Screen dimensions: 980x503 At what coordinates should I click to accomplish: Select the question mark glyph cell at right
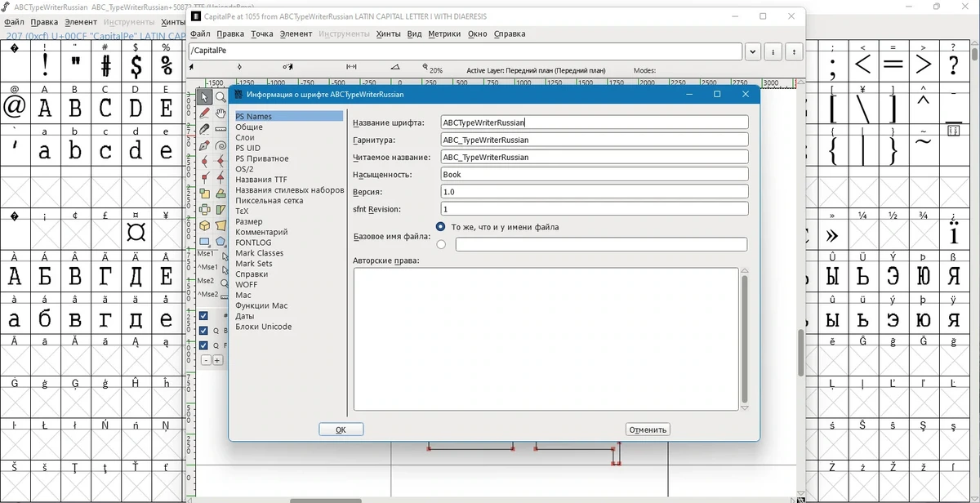(954, 60)
